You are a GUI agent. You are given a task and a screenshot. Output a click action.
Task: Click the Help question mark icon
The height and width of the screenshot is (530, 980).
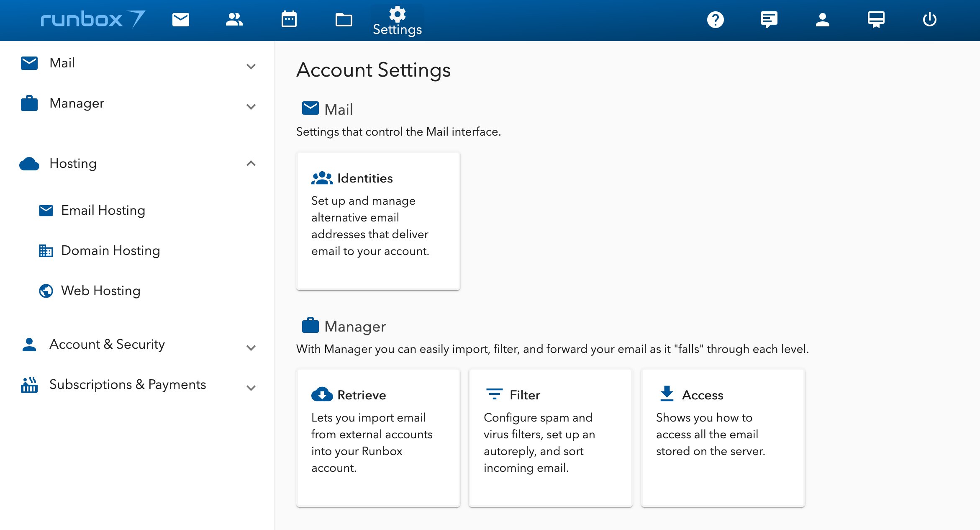(715, 20)
